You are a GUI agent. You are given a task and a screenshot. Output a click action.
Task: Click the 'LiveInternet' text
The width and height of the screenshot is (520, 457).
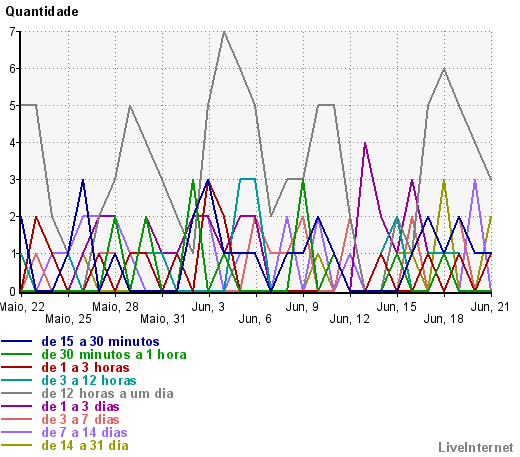(476, 447)
